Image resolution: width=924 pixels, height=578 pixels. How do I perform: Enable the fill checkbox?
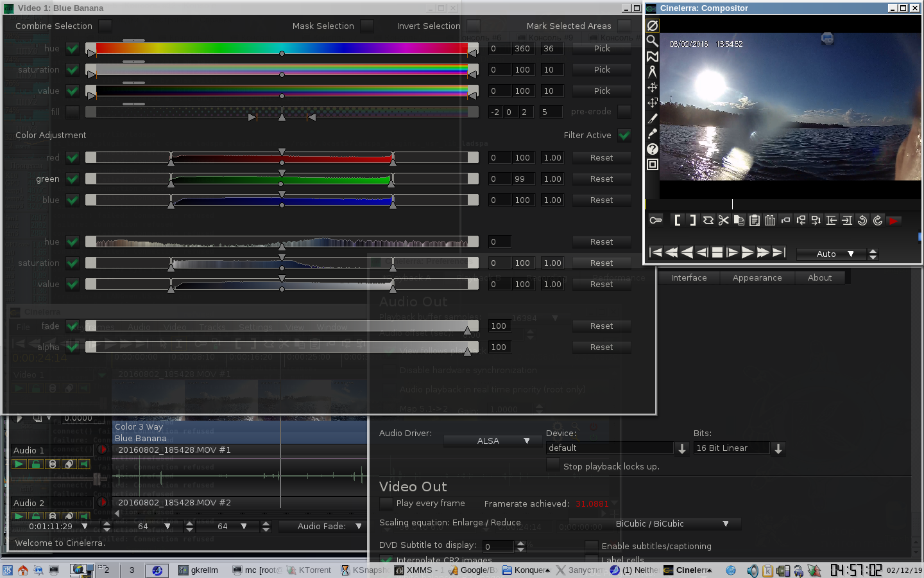coord(73,112)
